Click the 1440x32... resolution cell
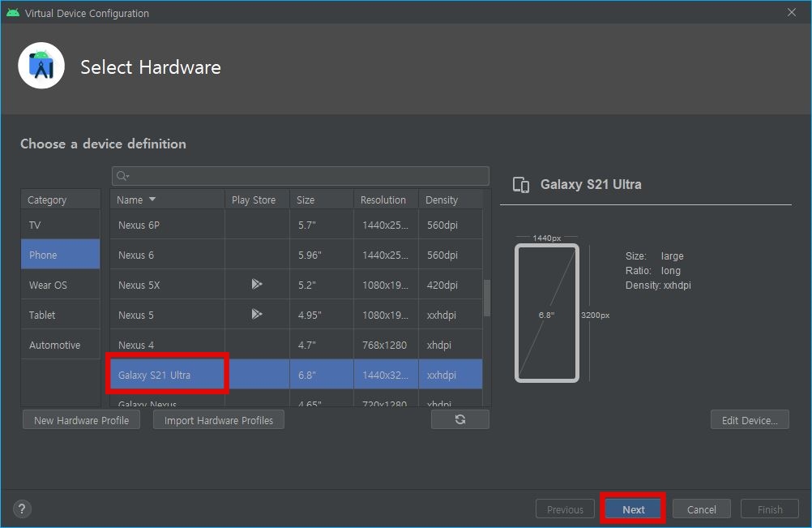The image size is (812, 528). point(385,375)
